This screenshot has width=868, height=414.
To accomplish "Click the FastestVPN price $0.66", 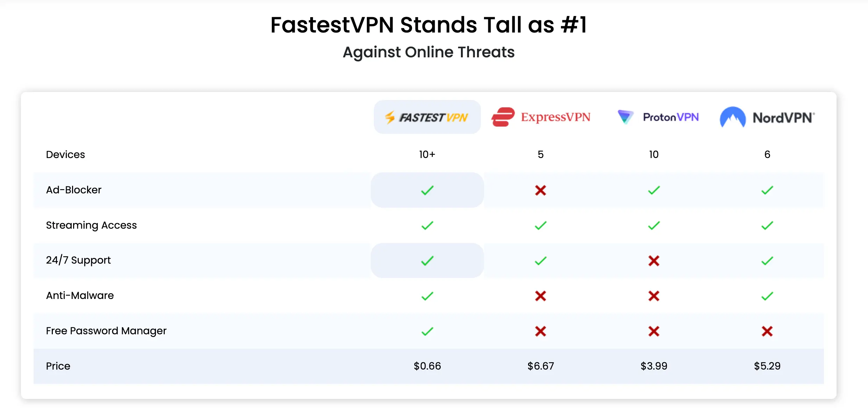I will [x=427, y=366].
